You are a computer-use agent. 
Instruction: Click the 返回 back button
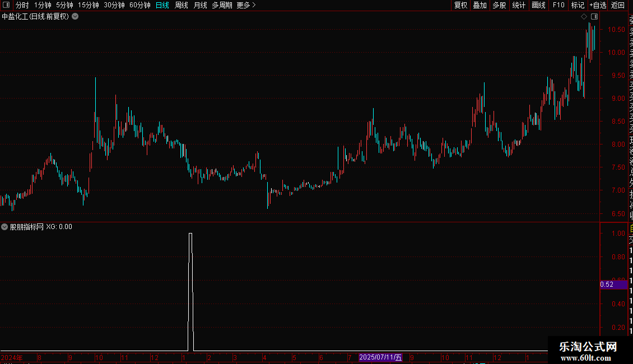(618, 5)
